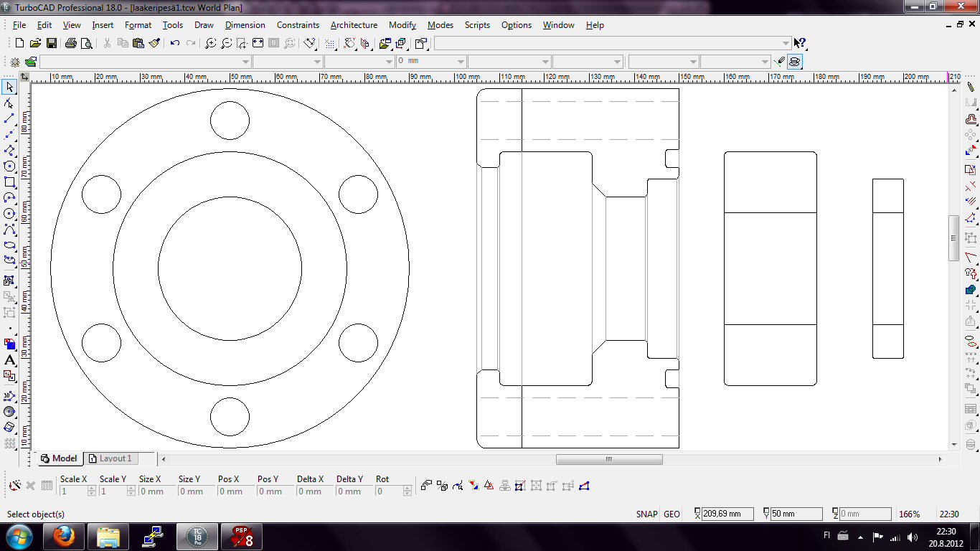
Task: Select the Format Painter brush icon
Action: (154, 44)
